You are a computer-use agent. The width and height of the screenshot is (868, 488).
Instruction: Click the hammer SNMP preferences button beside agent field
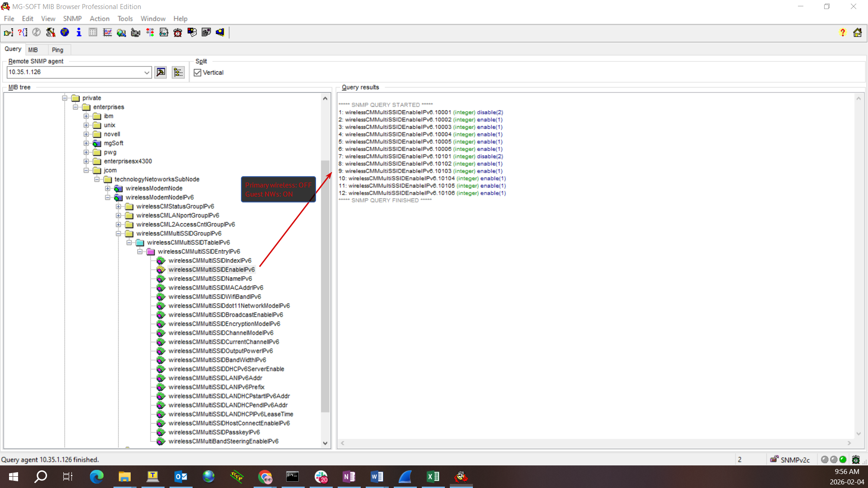click(x=160, y=72)
